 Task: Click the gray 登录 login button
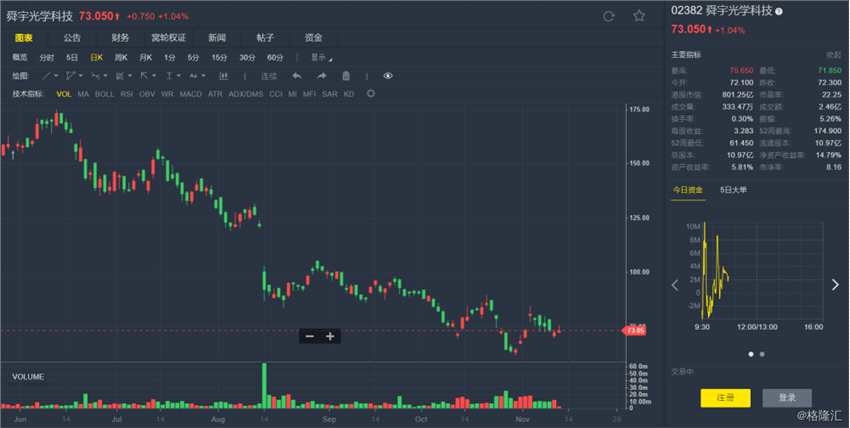point(787,398)
